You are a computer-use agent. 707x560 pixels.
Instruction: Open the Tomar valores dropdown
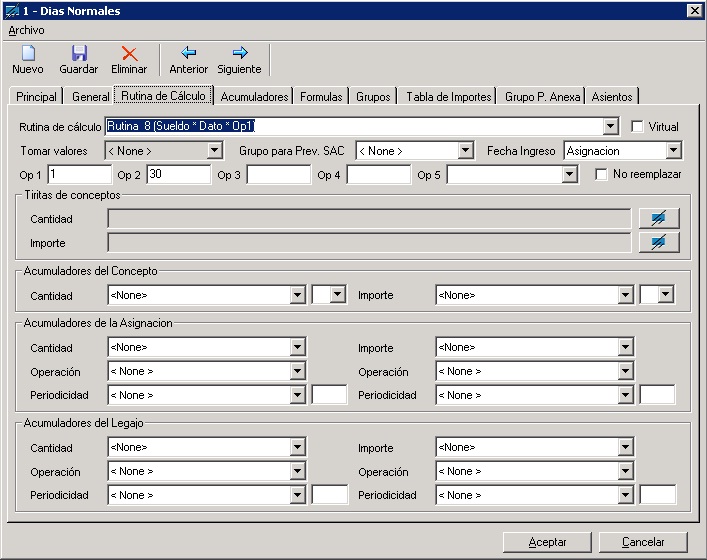coord(214,151)
